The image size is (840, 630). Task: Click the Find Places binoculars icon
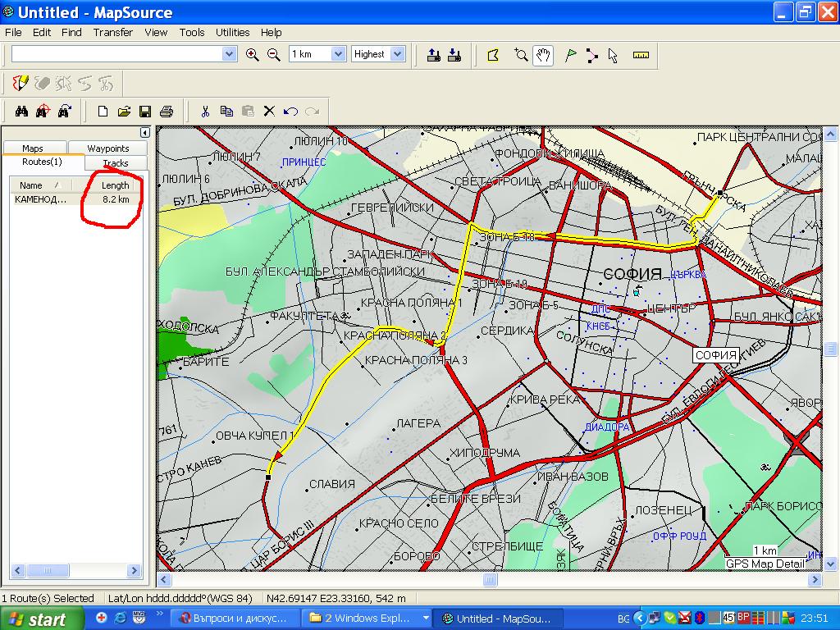(x=22, y=111)
